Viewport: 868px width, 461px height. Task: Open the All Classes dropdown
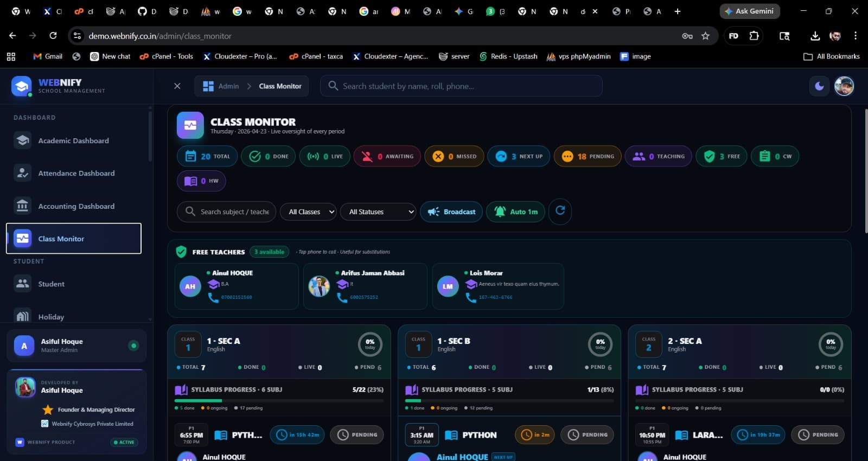[308, 212]
